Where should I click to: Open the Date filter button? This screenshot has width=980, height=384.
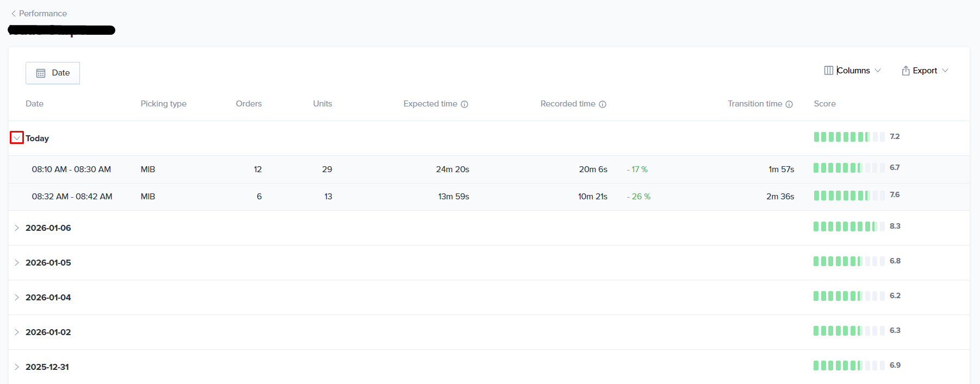(53, 73)
